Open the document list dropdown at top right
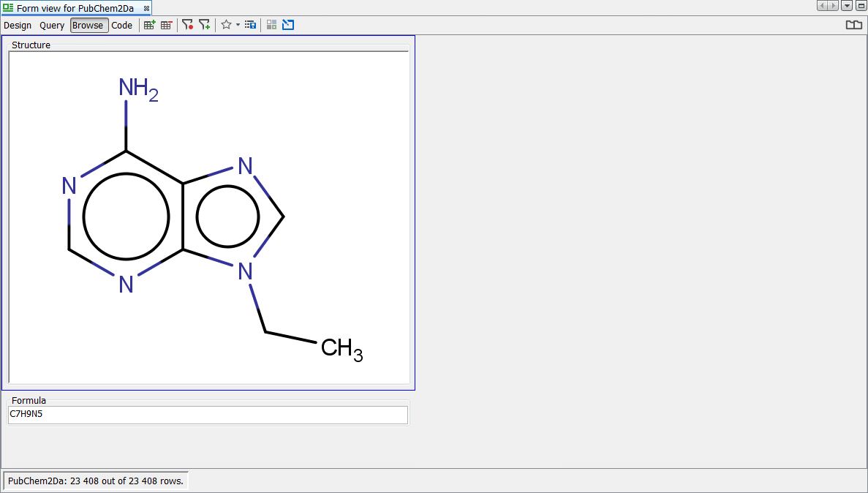 point(847,6)
